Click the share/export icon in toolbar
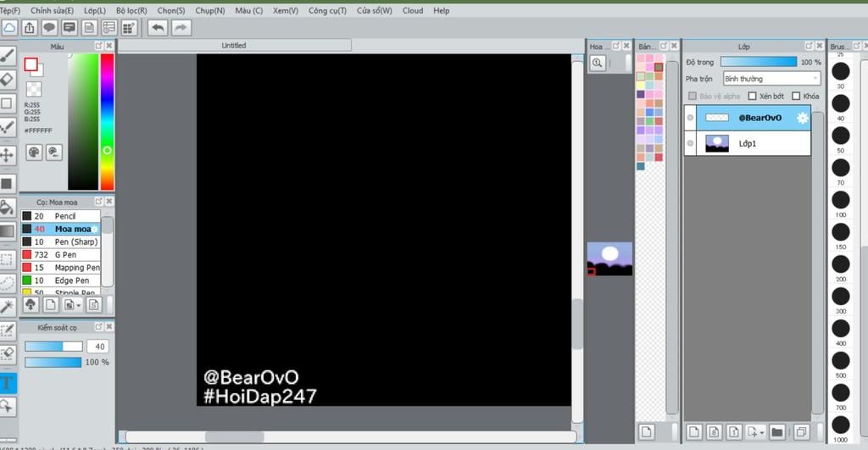 [x=30, y=28]
